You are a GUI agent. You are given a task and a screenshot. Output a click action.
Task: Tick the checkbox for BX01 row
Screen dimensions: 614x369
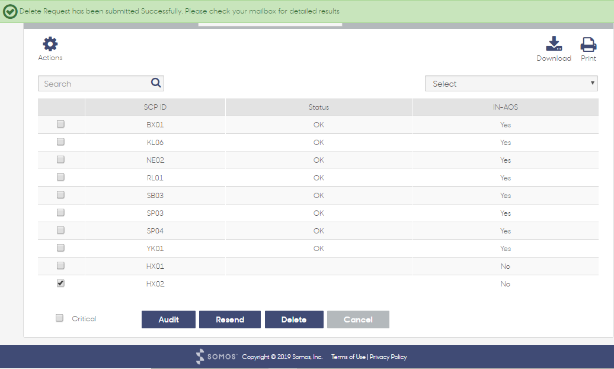point(61,124)
